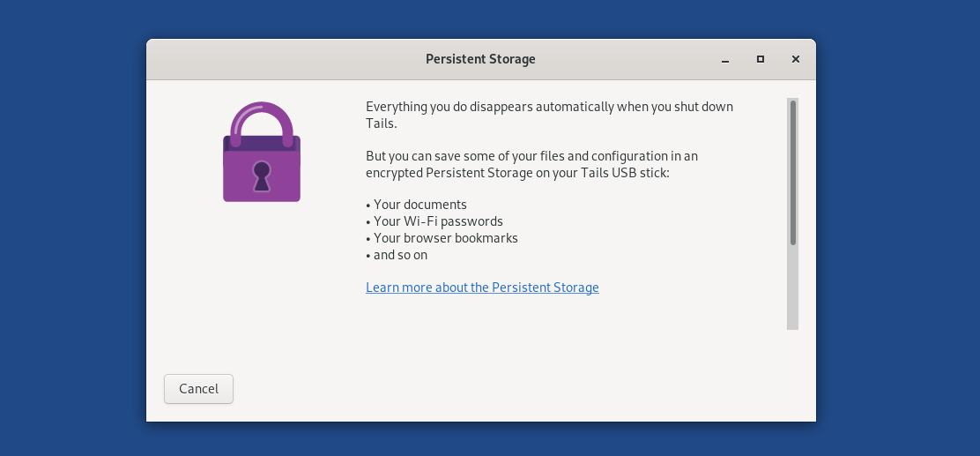The image size is (980, 456).
Task: Click the scrollbar trough below the thumb
Action: tap(793, 288)
